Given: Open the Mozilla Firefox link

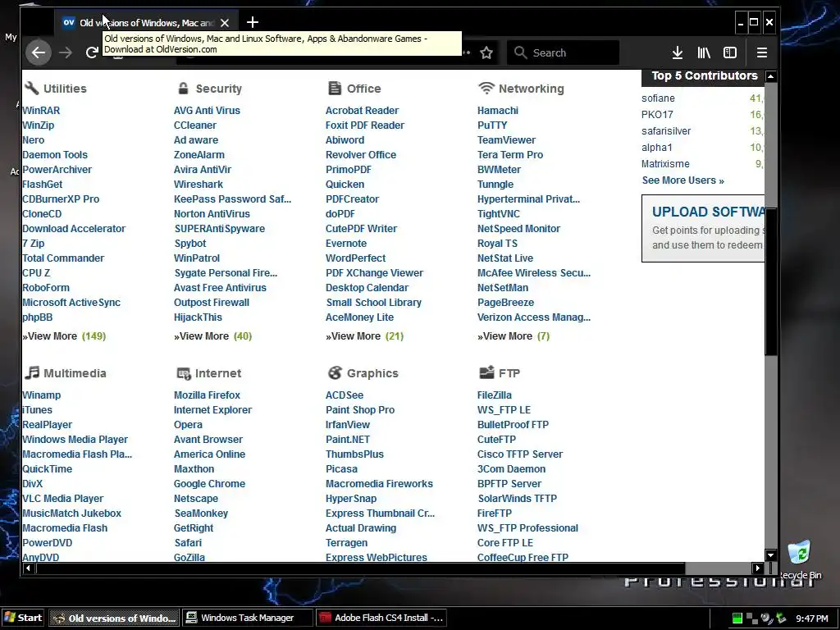Looking at the screenshot, I should 207,395.
